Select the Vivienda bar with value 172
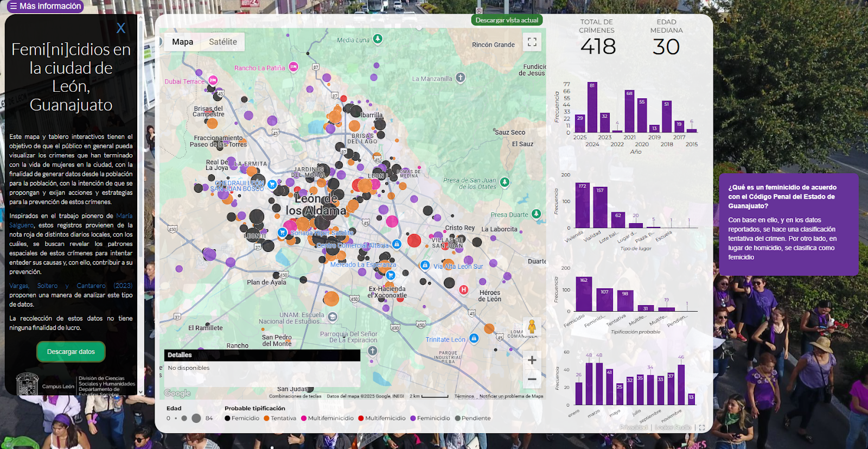Image resolution: width=868 pixels, height=449 pixels. (x=583, y=205)
